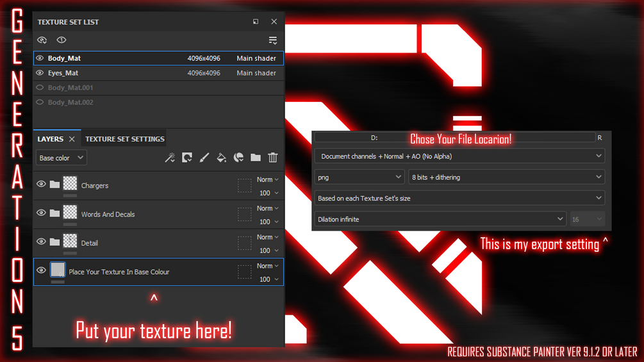Click Eyes_Mat Main shader label
This screenshot has height=362, width=644.
pyautogui.click(x=256, y=73)
